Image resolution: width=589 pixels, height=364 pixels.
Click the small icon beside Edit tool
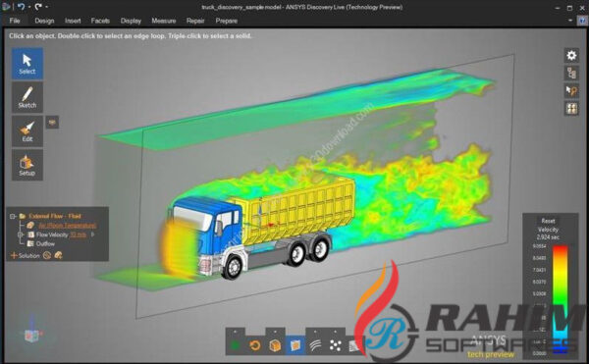pyautogui.click(x=52, y=122)
